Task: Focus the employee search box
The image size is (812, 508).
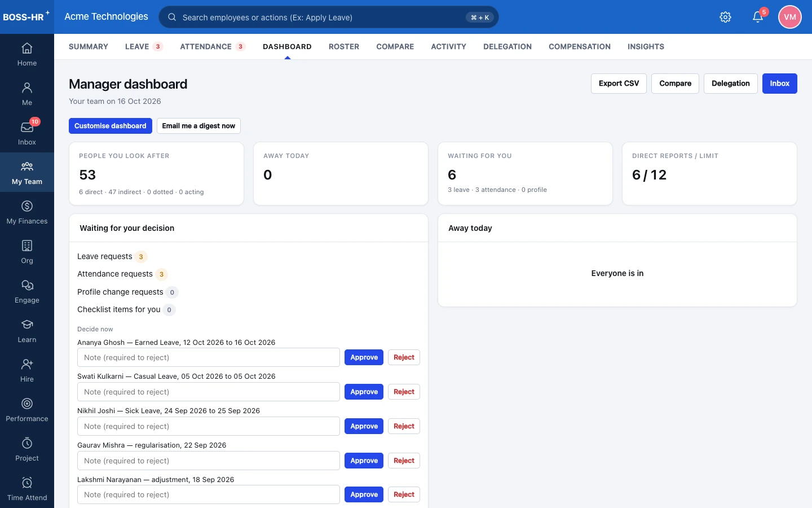Action: (329, 17)
